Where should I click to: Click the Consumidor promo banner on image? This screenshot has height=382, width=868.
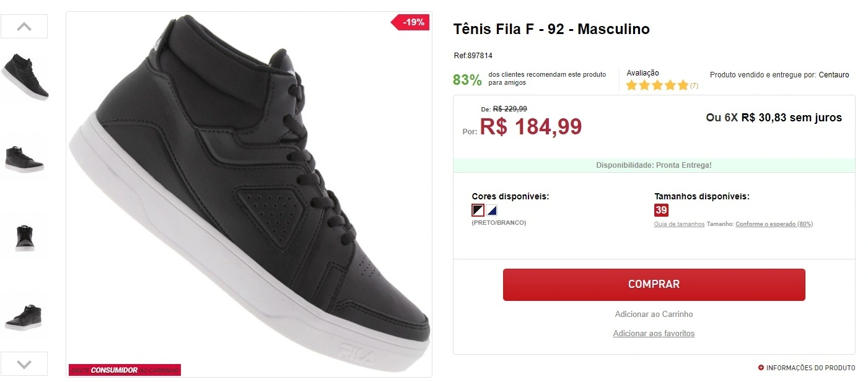(125, 370)
